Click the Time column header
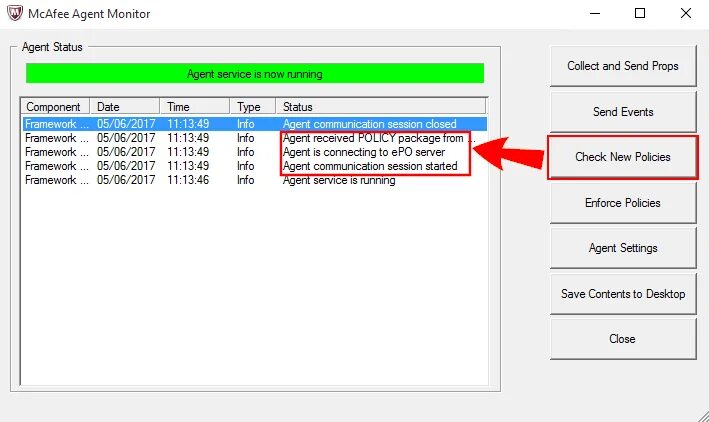The width and height of the screenshot is (709, 422). coord(195,107)
